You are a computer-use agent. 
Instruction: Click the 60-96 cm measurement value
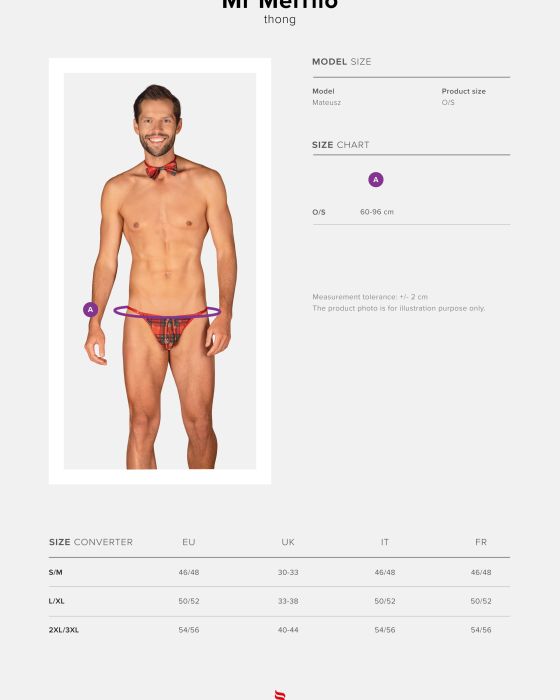pyautogui.click(x=377, y=212)
